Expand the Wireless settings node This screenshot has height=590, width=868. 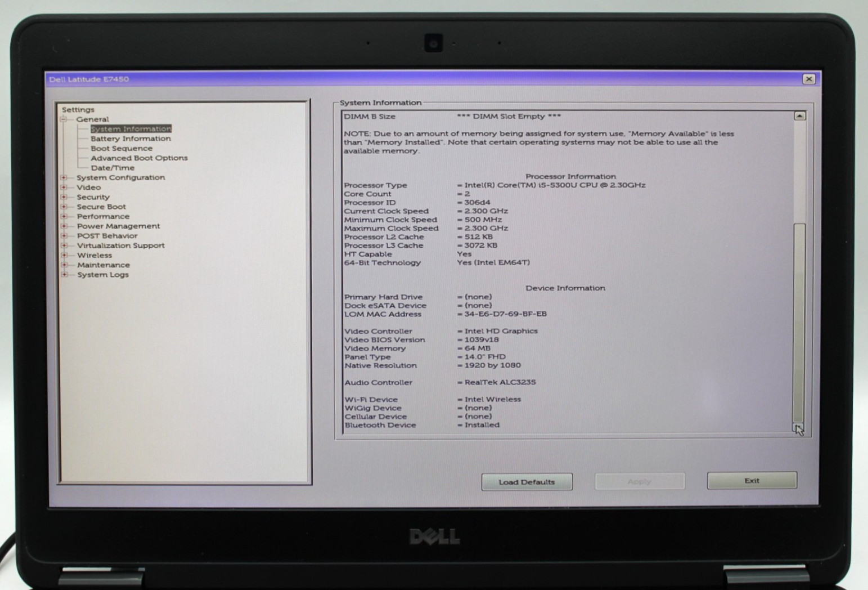pyautogui.click(x=64, y=255)
